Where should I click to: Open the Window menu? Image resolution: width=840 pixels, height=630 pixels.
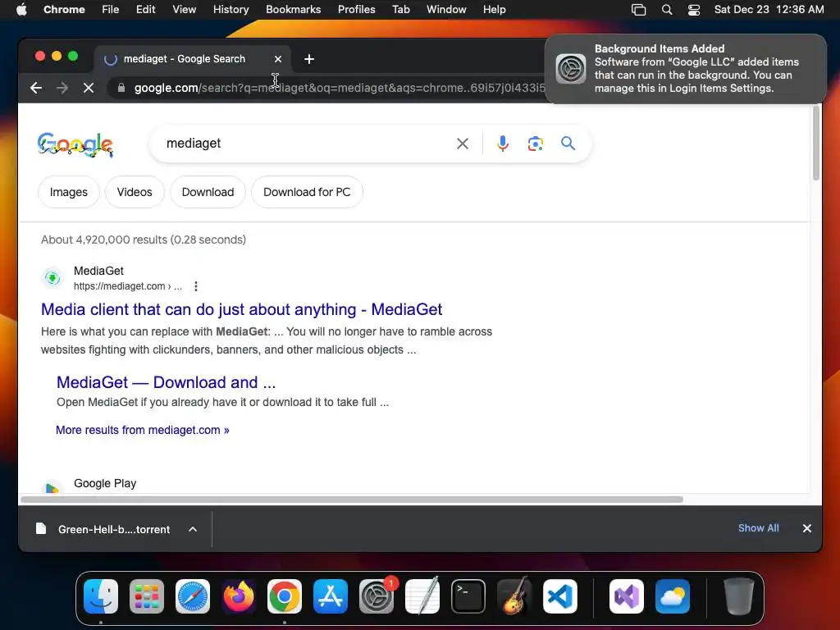pyautogui.click(x=446, y=10)
